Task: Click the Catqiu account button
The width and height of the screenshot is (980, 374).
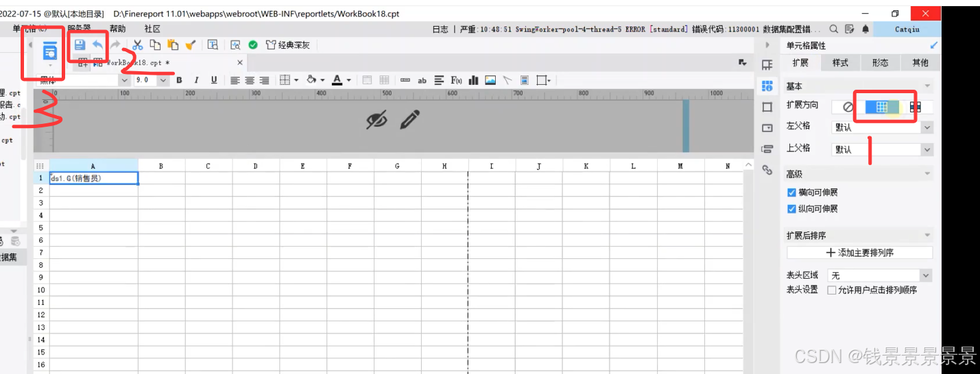Action: 907,29
